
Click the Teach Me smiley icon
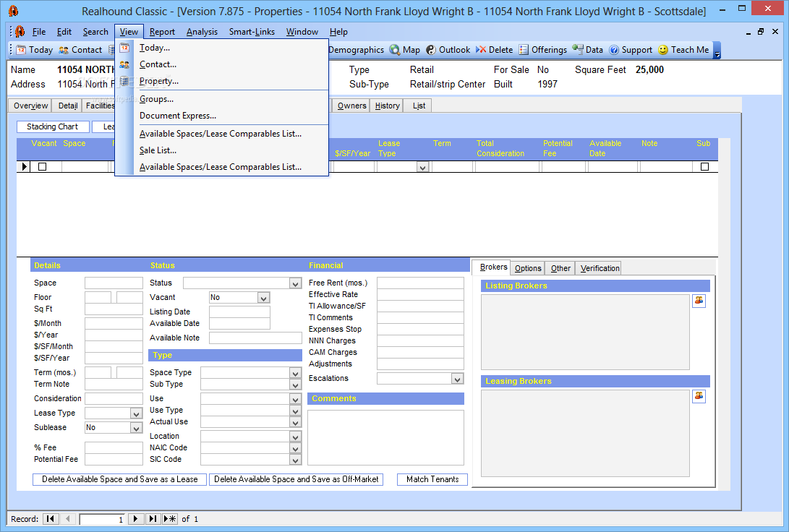[663, 50]
